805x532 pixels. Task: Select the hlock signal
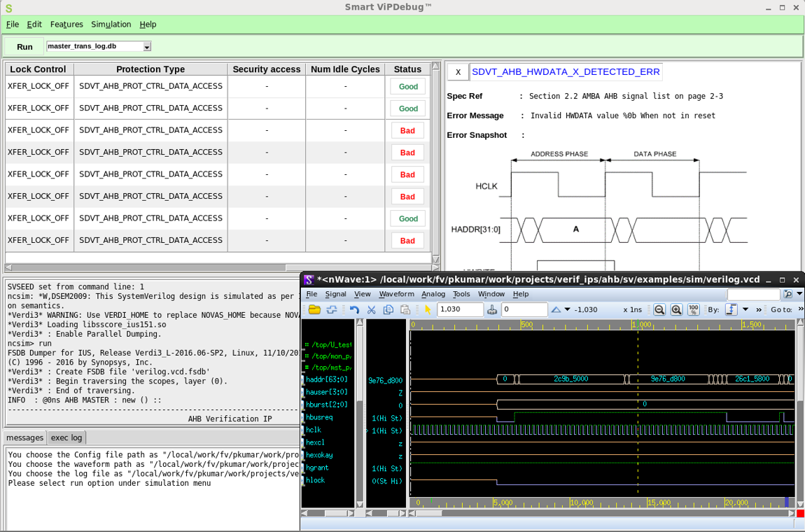pos(315,480)
